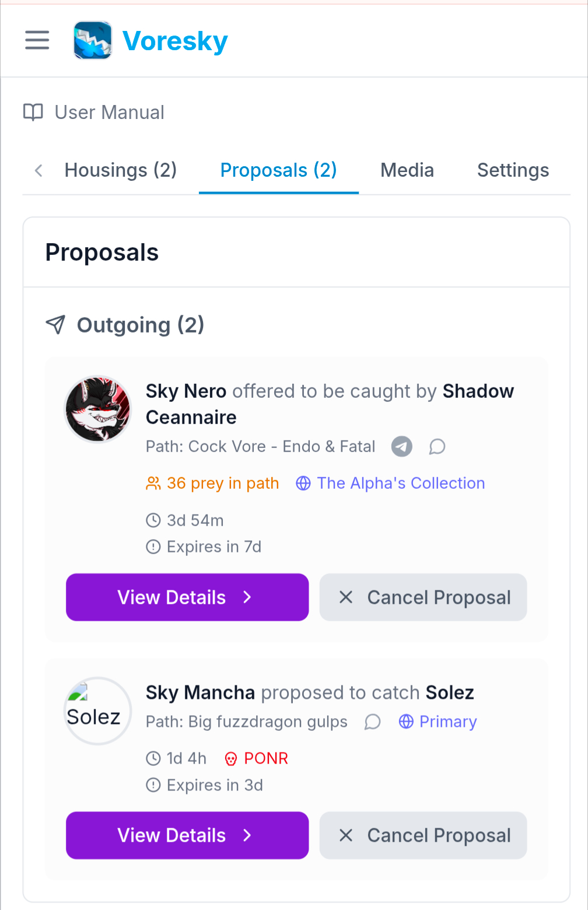588x910 pixels.
Task: Cancel the proposal to Shadow Ceannaire
Action: coord(423,597)
